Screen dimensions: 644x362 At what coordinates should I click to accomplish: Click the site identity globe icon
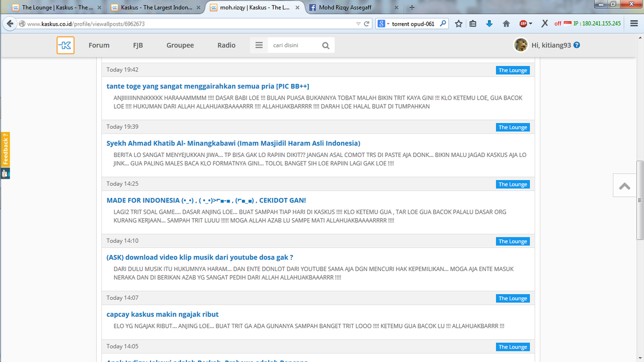tap(22, 24)
